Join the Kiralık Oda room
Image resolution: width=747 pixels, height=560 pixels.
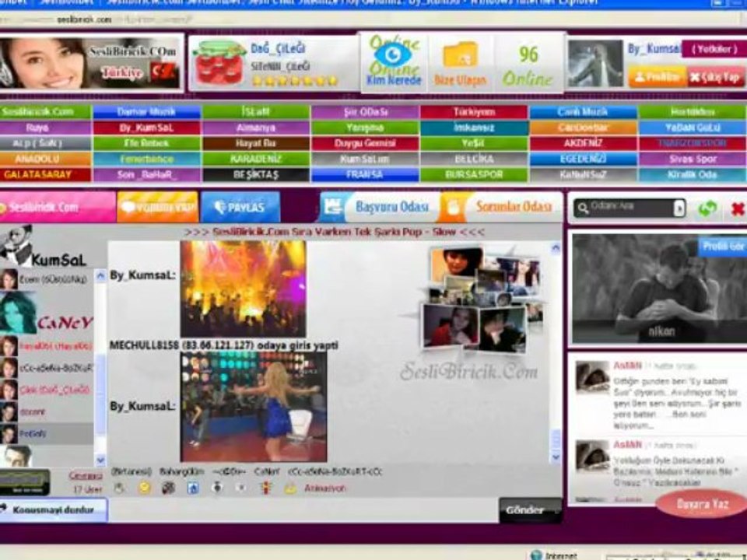click(x=693, y=175)
